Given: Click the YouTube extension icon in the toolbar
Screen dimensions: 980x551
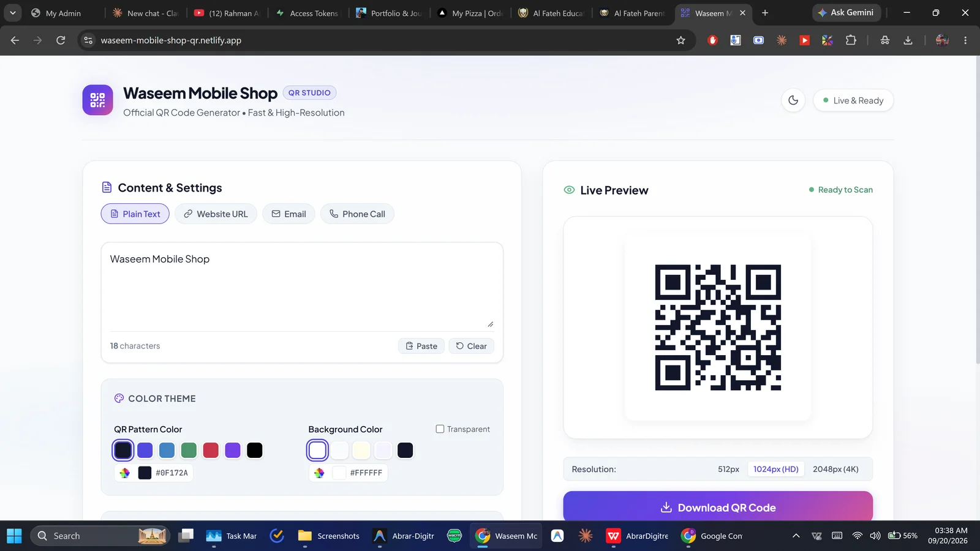Looking at the screenshot, I should 804,40.
